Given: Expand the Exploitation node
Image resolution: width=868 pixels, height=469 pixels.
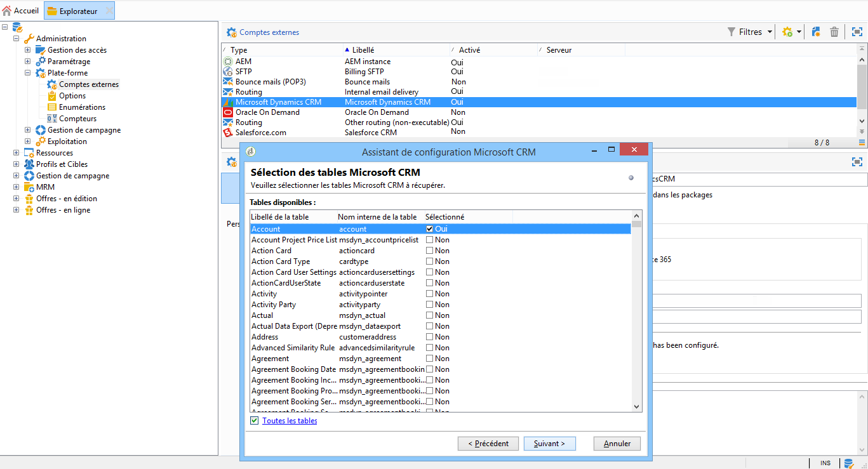Looking at the screenshot, I should coord(28,142).
